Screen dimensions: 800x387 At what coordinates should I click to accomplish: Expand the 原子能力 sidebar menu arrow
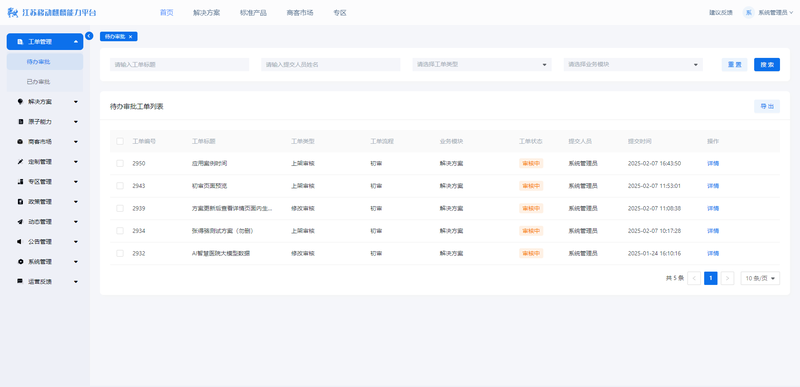click(x=76, y=122)
